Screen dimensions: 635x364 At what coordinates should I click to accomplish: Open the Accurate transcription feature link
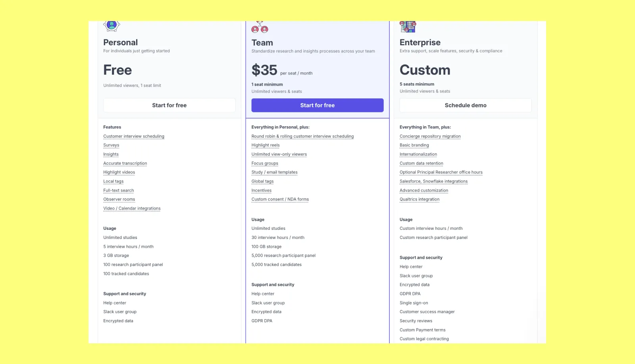pyautogui.click(x=125, y=163)
